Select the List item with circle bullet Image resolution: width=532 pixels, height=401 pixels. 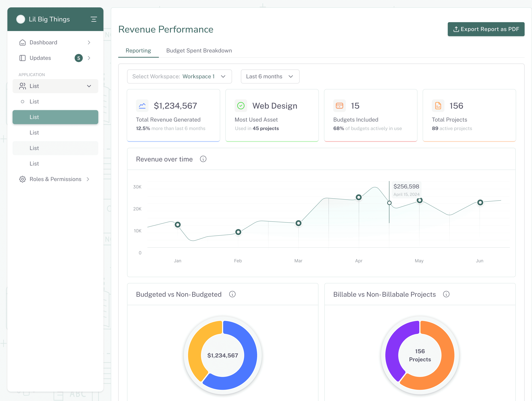34,101
